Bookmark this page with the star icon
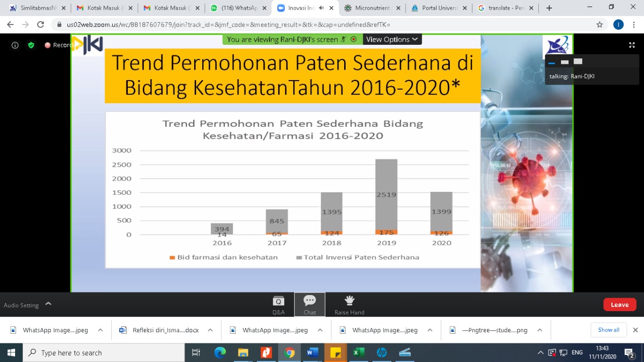Image resolution: width=644 pixels, height=362 pixels. [x=599, y=25]
